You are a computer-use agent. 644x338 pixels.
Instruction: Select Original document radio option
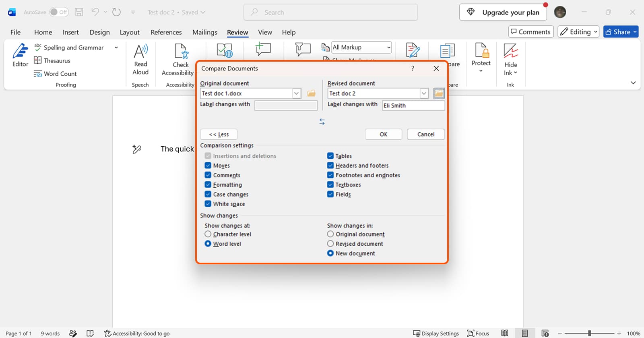330,234
